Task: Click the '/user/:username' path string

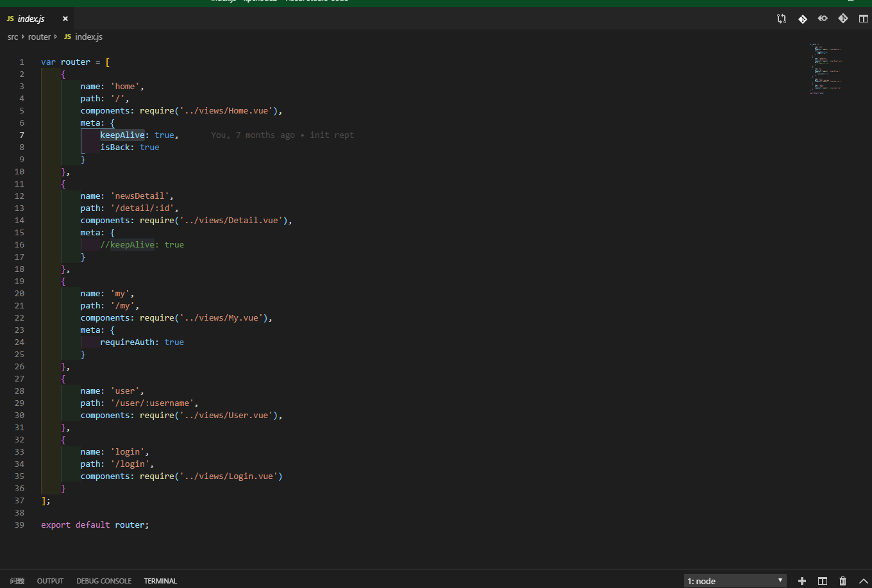Action: tap(152, 403)
